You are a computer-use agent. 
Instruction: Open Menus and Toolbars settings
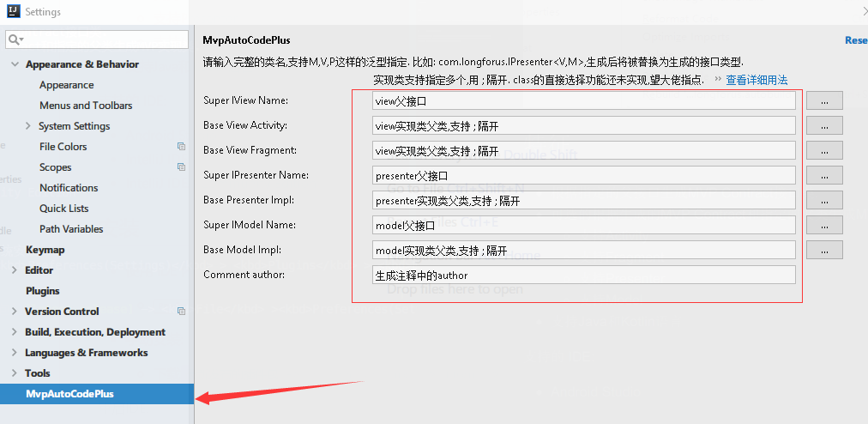coord(86,106)
